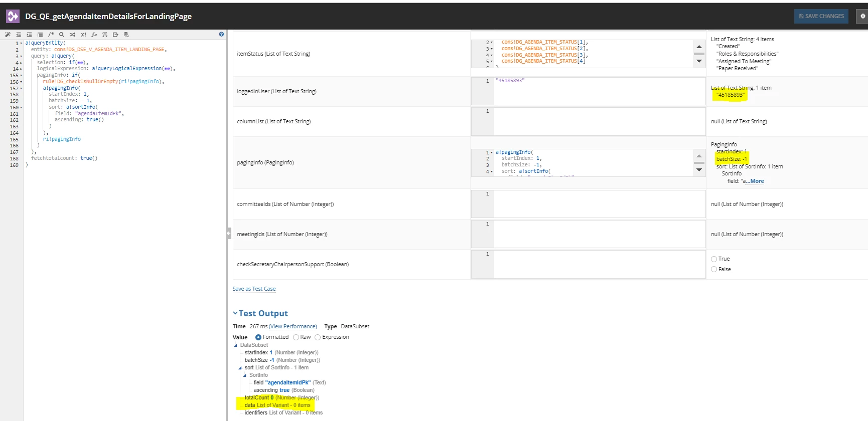
Task: Click the "Roles & Responsibilities" list value
Action: (748, 54)
